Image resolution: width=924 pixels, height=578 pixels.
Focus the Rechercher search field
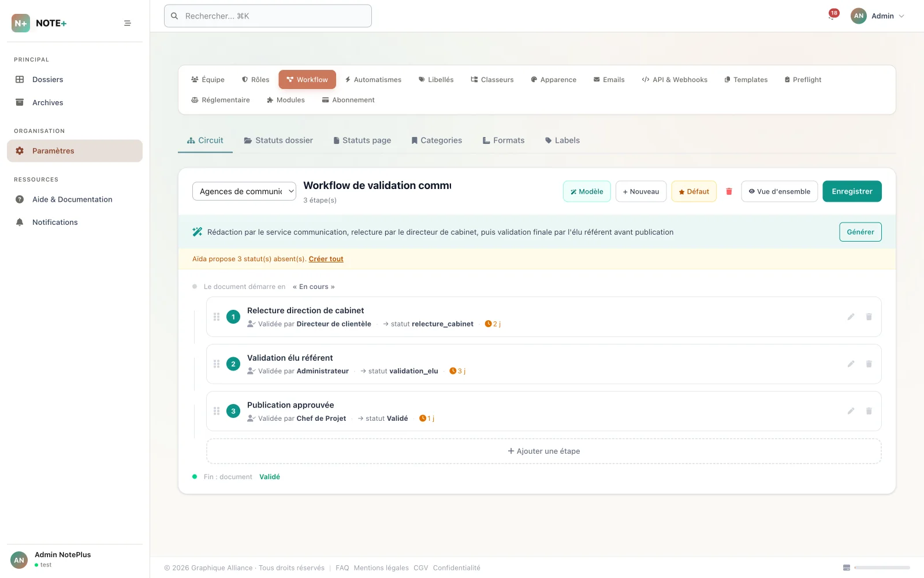coord(268,16)
